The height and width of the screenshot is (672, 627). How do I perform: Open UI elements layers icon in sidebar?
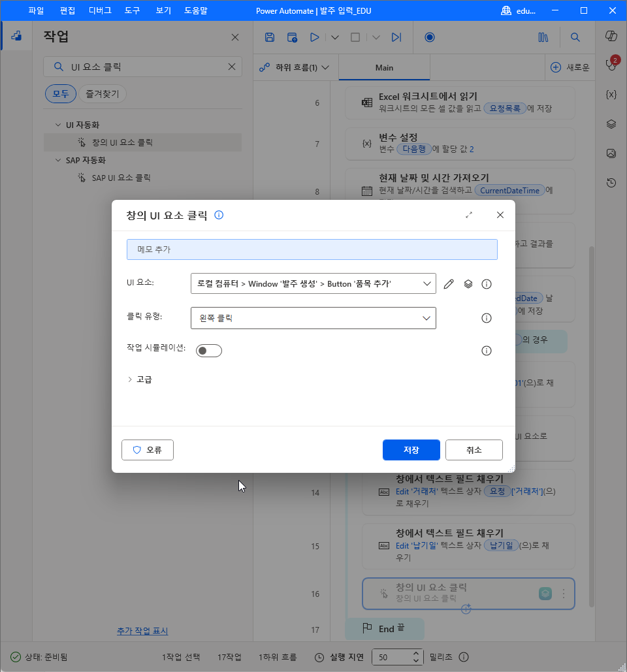pos(611,124)
